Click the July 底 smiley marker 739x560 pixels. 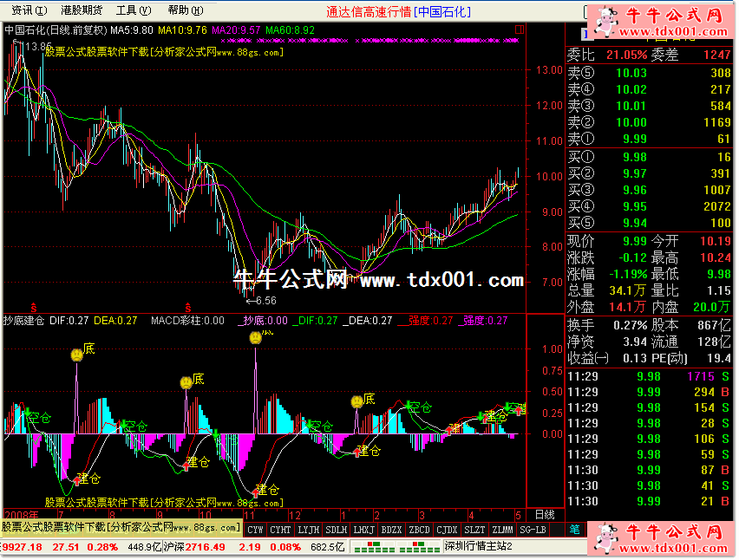pyautogui.click(x=77, y=355)
